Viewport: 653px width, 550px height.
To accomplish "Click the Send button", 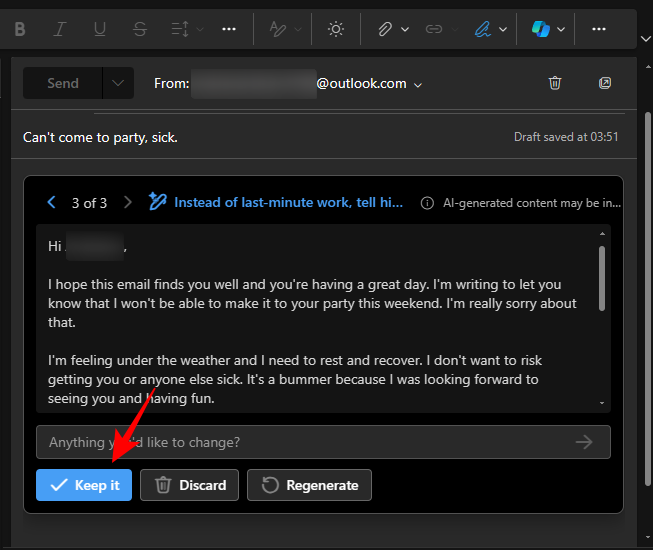I will pyautogui.click(x=62, y=83).
